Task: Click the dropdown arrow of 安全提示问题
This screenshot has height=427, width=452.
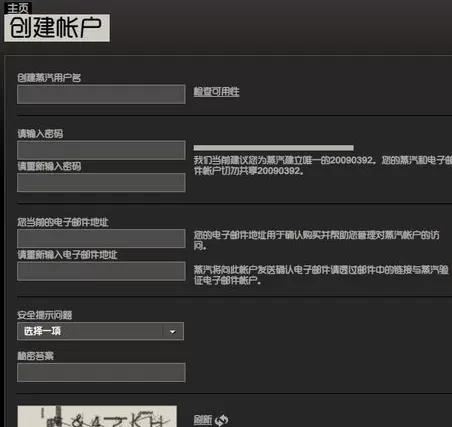Action: click(x=173, y=332)
